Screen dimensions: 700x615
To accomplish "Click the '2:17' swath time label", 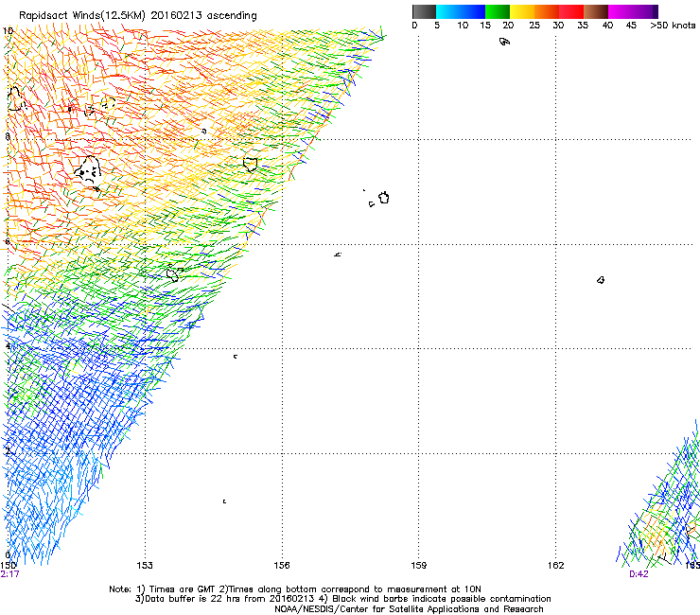I will tap(9, 574).
